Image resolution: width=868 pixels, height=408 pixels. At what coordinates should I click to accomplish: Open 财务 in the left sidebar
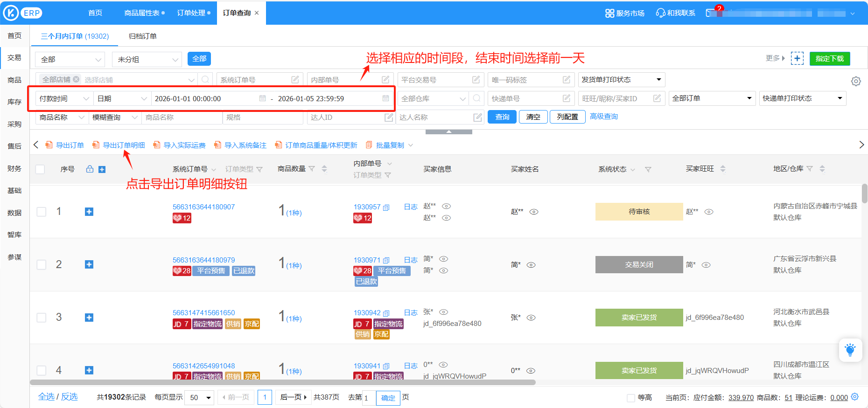(x=14, y=168)
